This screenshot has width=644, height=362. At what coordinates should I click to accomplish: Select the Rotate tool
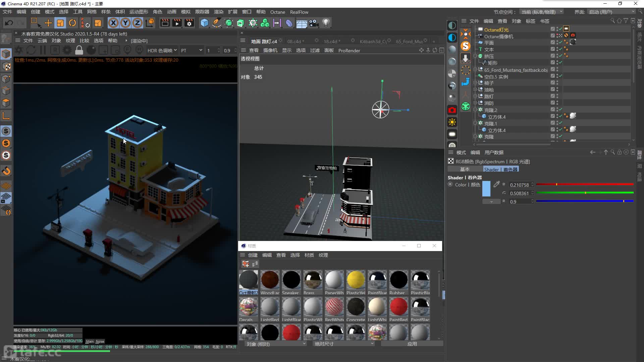pyautogui.click(x=72, y=23)
